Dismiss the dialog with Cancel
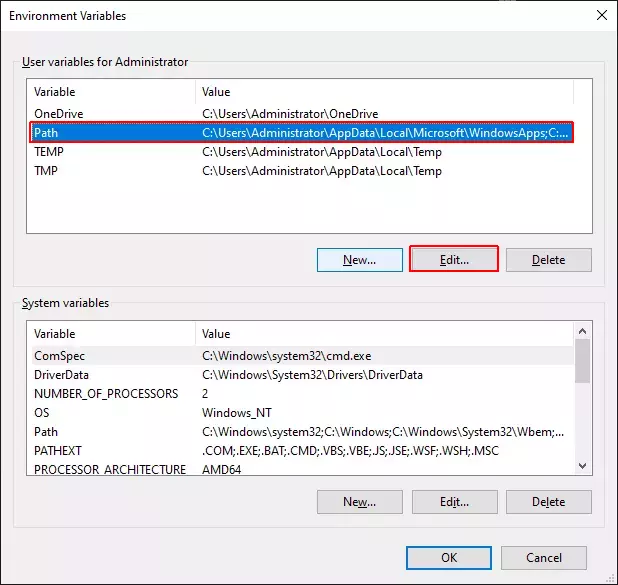The width and height of the screenshot is (618, 585). pyautogui.click(x=543, y=558)
